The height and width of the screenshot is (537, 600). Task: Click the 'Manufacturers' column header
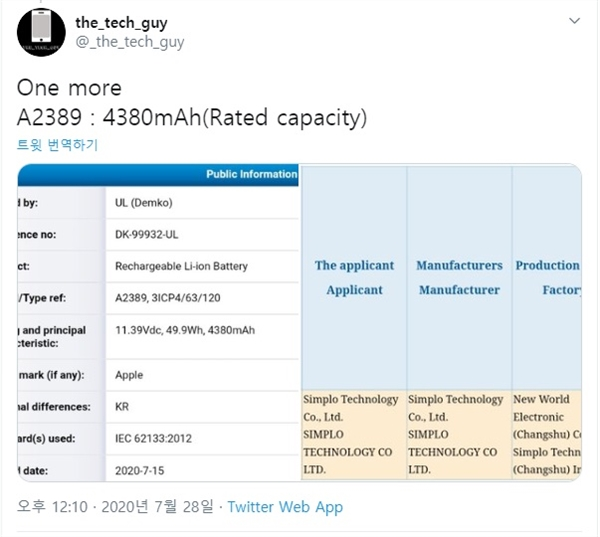pos(459,266)
